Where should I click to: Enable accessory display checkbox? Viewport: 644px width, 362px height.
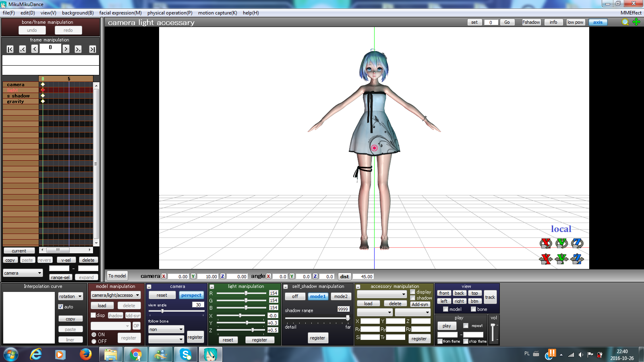pos(413,292)
